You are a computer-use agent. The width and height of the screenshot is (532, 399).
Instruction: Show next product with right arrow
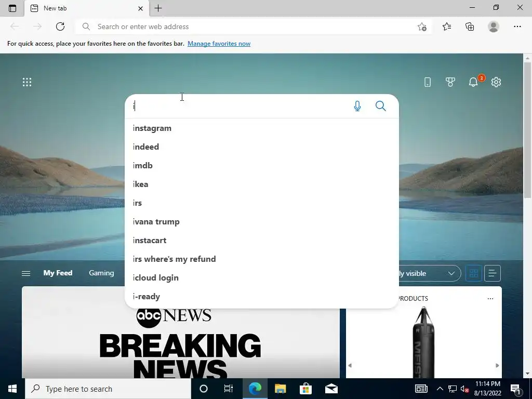click(x=497, y=365)
